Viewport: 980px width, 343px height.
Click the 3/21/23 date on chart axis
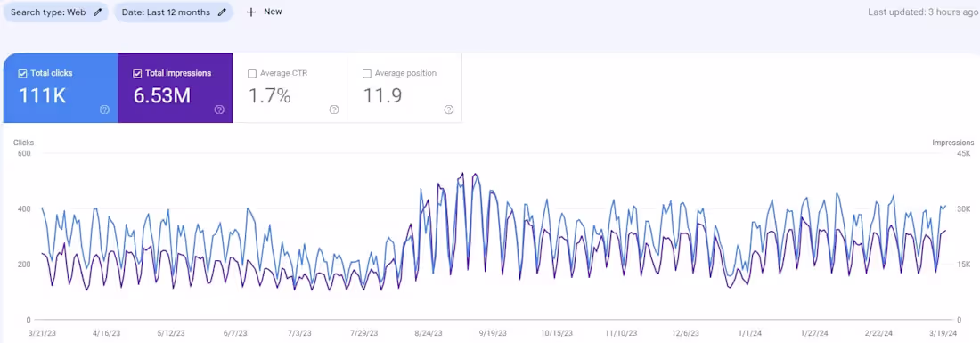pos(42,333)
